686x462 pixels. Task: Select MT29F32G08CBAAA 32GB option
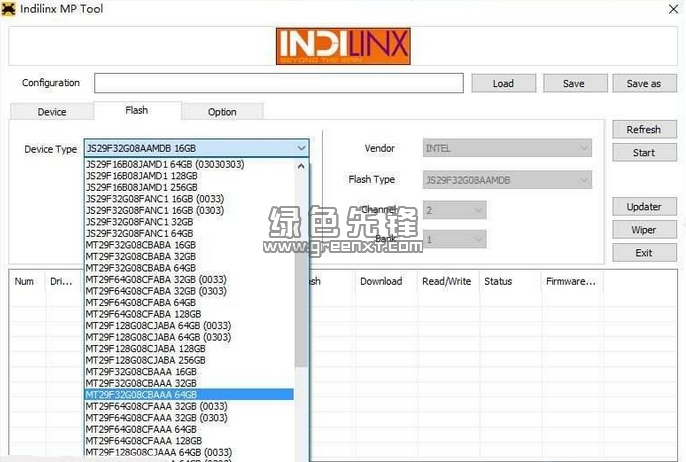pyautogui.click(x=189, y=383)
